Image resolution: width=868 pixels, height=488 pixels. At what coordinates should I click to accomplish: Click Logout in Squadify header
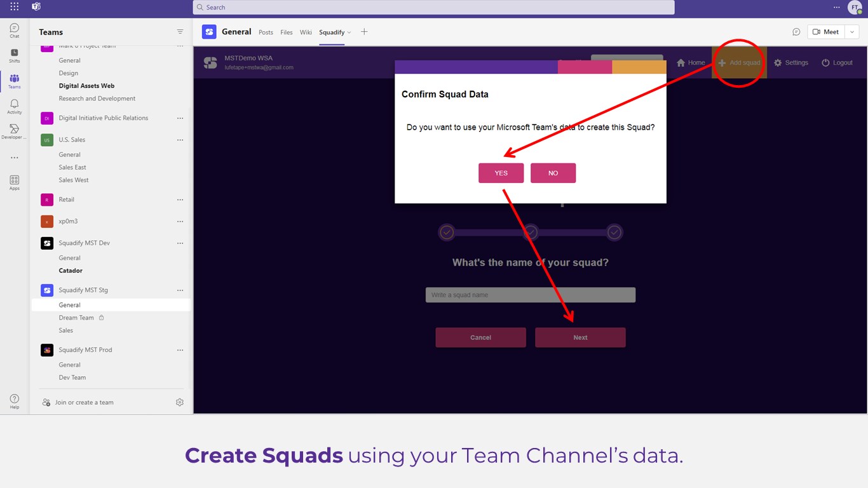pyautogui.click(x=837, y=62)
